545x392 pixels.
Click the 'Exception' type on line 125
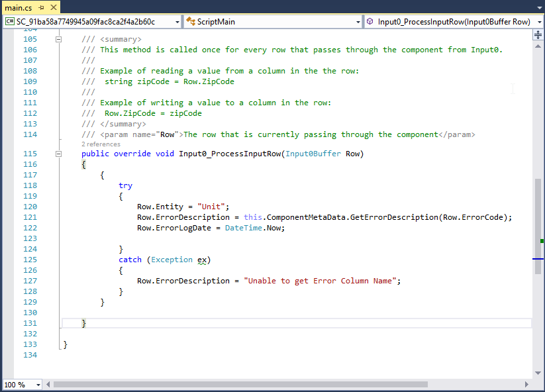(172, 260)
